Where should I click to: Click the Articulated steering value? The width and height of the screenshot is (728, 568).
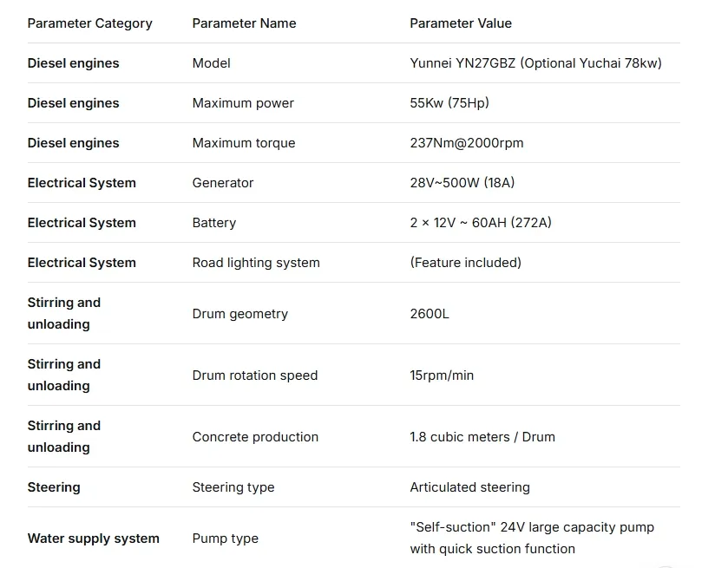[x=469, y=487]
